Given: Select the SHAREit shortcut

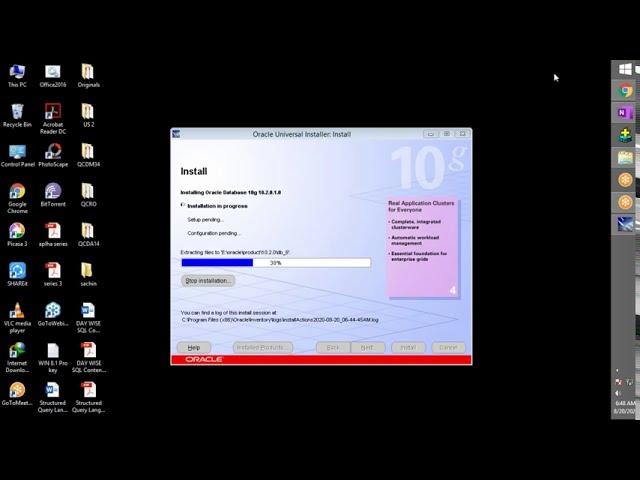Looking at the screenshot, I should tap(17, 274).
